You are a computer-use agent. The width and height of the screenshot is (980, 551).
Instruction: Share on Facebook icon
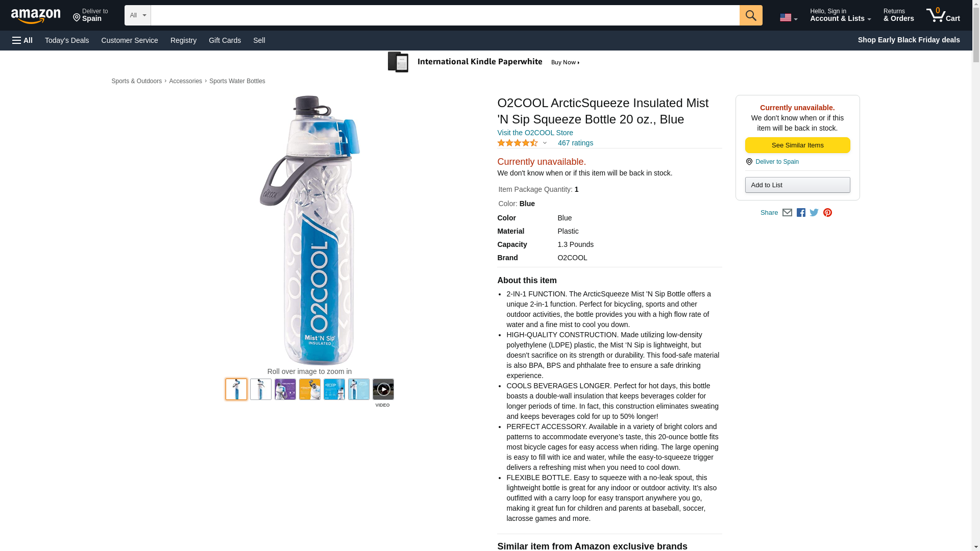(x=801, y=213)
